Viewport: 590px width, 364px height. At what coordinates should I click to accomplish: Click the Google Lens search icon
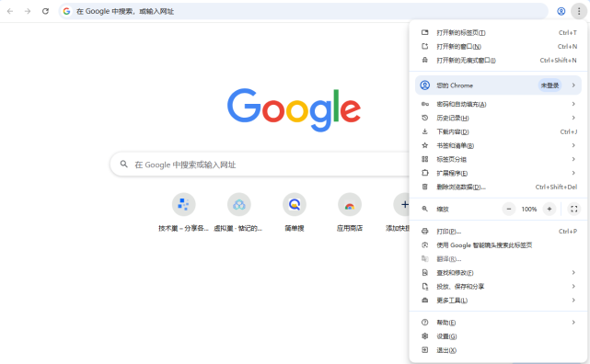click(x=425, y=245)
